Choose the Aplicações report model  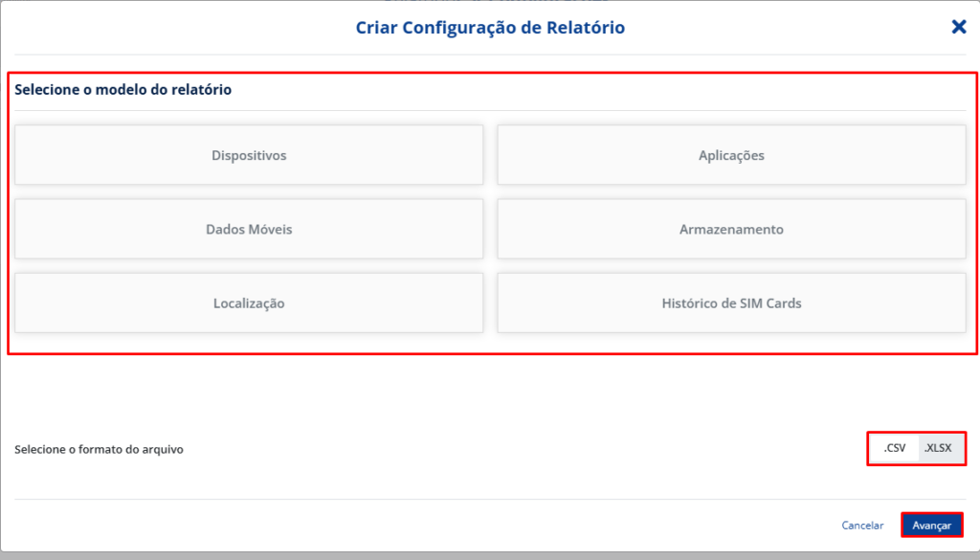[x=731, y=155]
